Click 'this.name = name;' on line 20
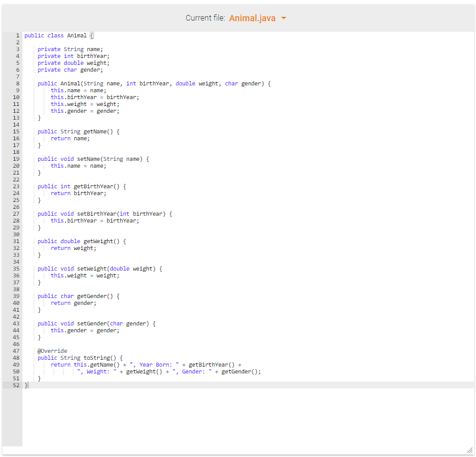This screenshot has width=476, height=457. pyautogui.click(x=79, y=166)
